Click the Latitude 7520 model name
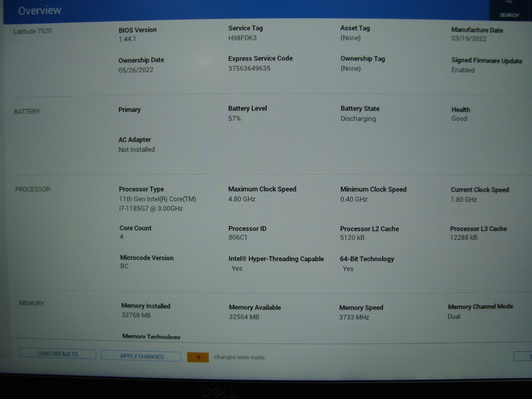This screenshot has width=532, height=399. click(x=33, y=31)
